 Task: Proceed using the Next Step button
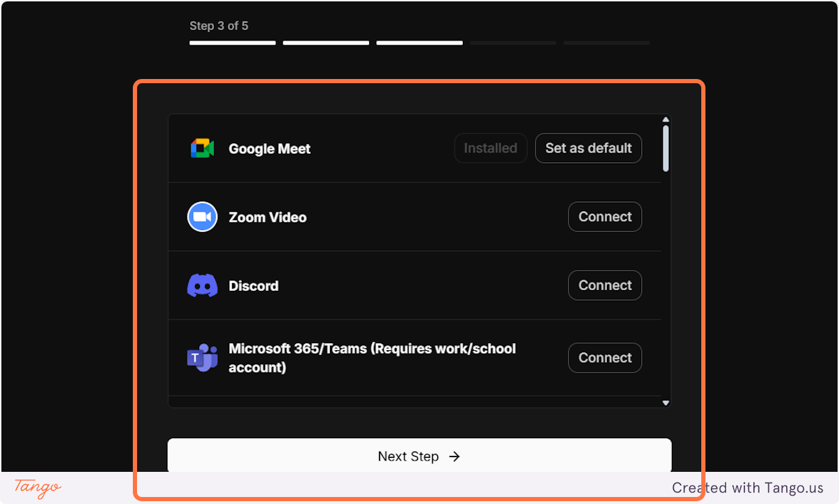click(x=419, y=456)
